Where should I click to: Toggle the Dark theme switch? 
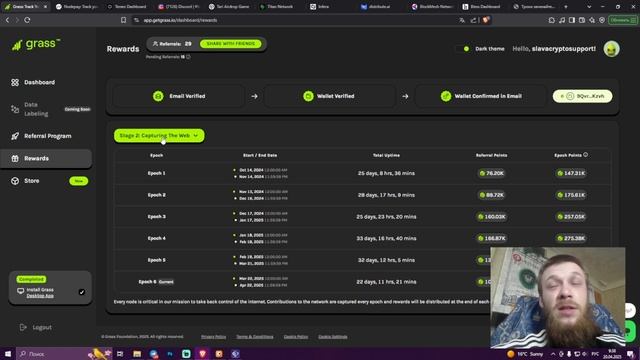click(x=462, y=49)
